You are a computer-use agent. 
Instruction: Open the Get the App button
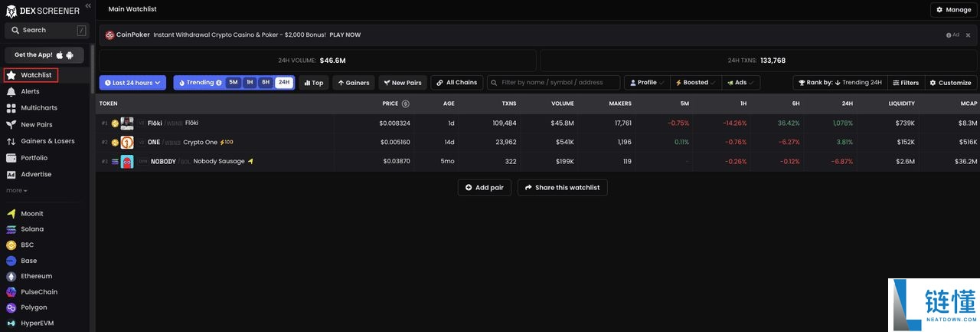tap(44, 55)
